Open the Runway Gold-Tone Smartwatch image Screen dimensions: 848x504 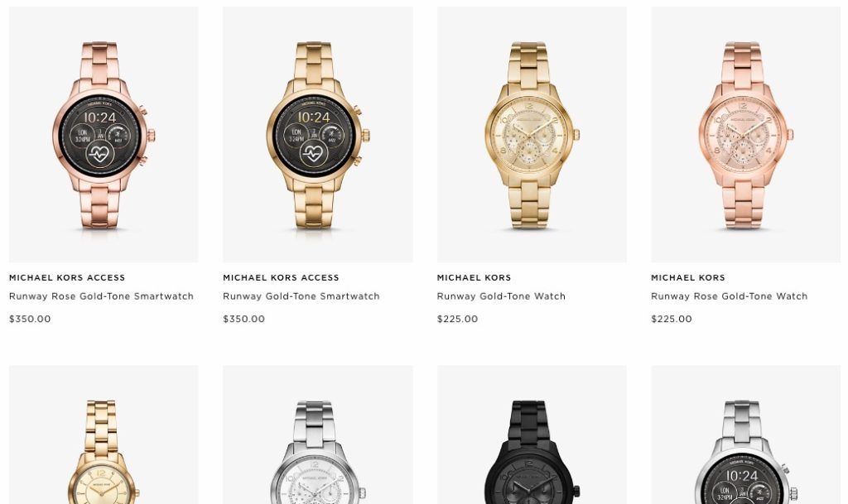coord(318,135)
